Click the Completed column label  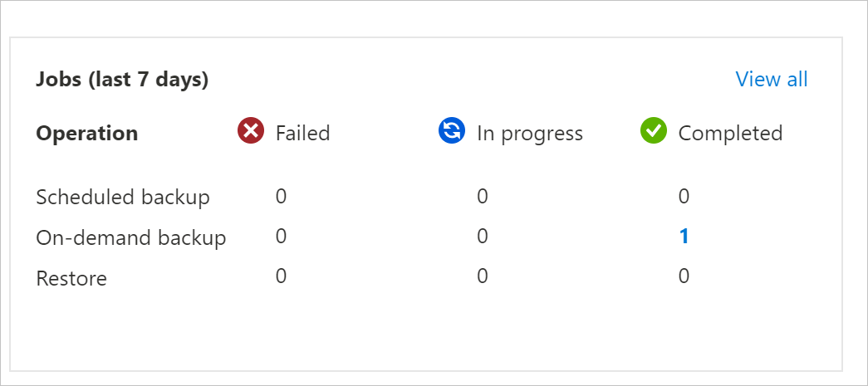pyautogui.click(x=730, y=133)
